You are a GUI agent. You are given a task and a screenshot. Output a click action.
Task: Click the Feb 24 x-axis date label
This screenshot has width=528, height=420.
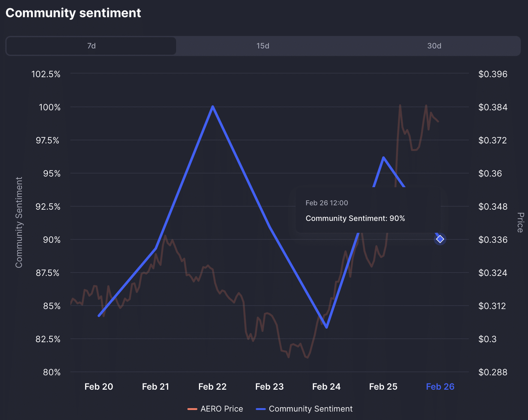click(326, 387)
